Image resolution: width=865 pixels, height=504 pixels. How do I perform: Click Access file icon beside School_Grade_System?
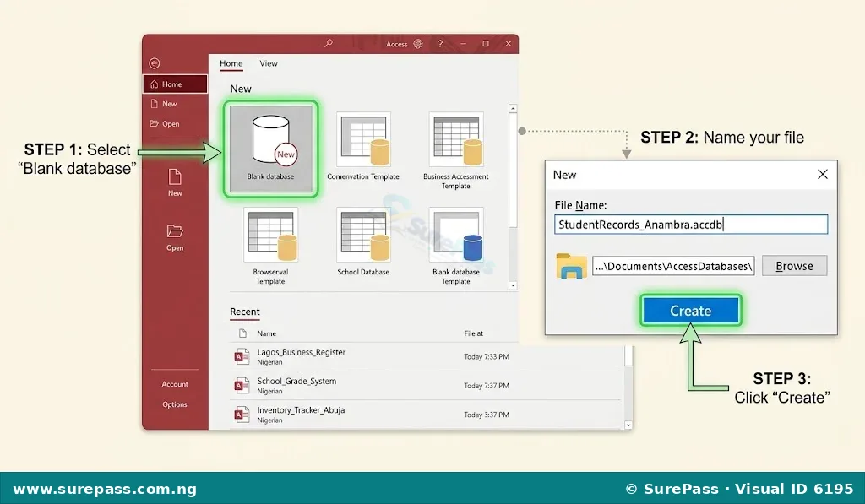[x=242, y=386]
